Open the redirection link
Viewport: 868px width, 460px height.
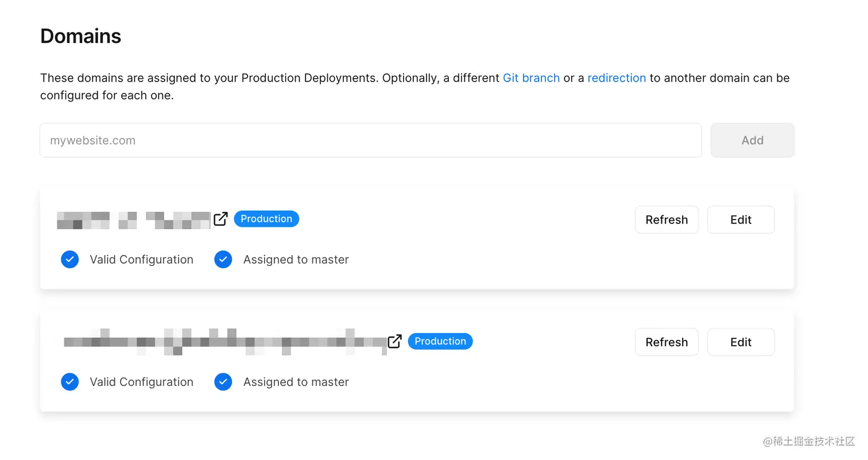pos(617,78)
